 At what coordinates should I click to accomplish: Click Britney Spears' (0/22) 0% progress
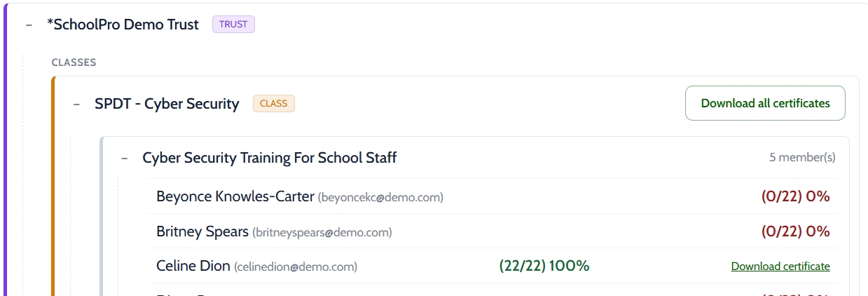tap(796, 231)
